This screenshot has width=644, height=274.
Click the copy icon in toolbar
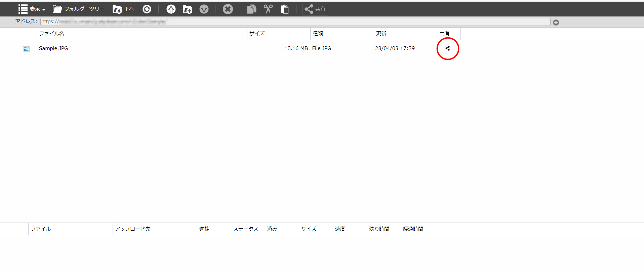pyautogui.click(x=251, y=9)
